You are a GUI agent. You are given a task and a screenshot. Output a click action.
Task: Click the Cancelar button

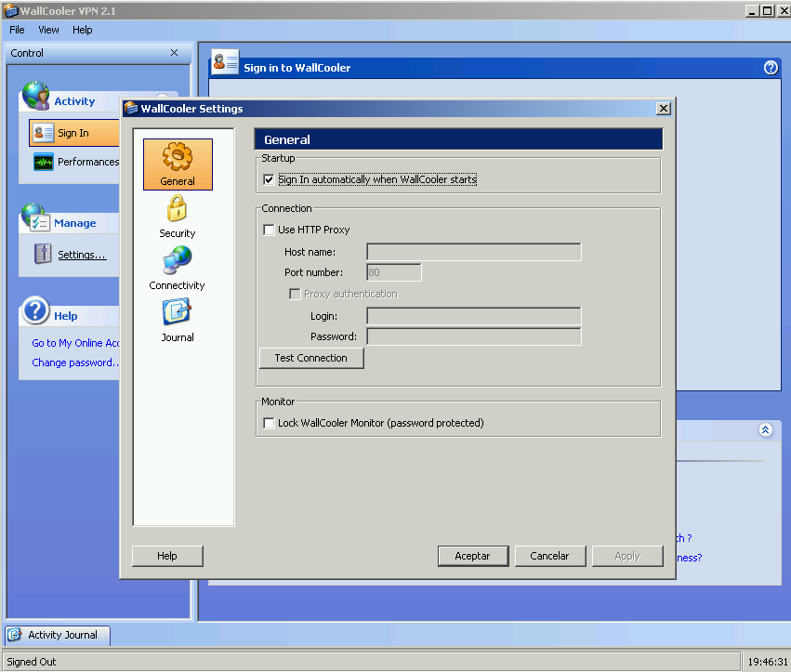550,556
